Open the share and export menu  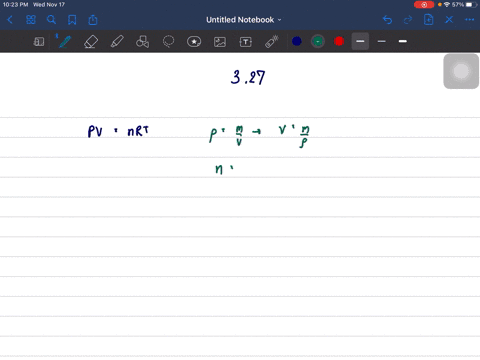point(93,20)
